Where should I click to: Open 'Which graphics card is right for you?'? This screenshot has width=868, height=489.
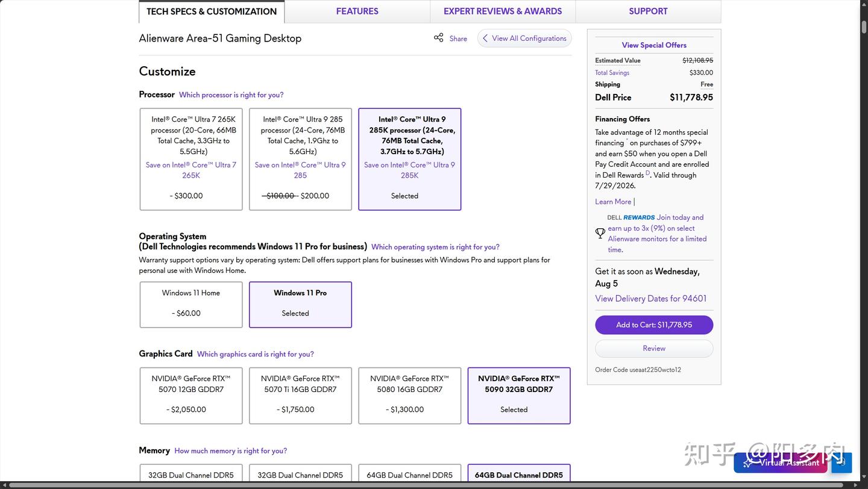(x=256, y=354)
